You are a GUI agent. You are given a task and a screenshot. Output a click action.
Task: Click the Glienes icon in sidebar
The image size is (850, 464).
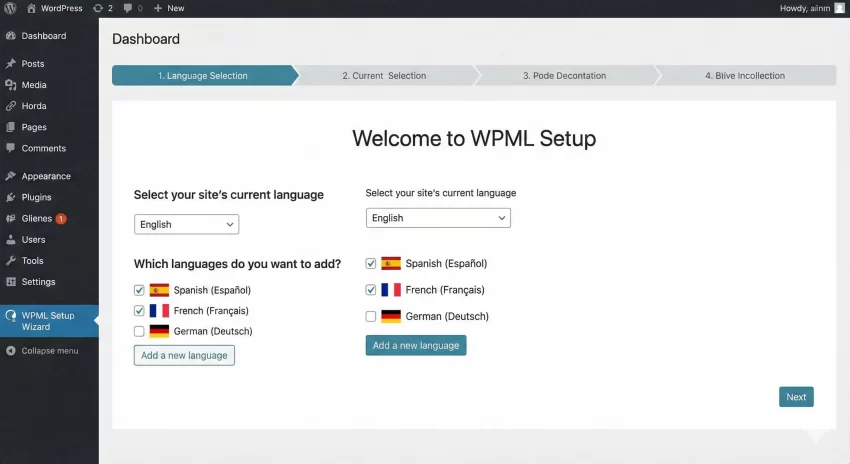coord(10,218)
